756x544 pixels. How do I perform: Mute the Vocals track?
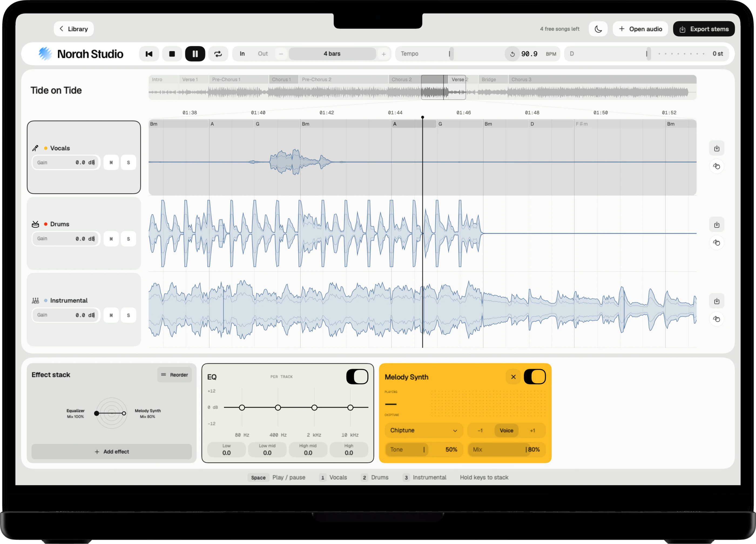click(x=111, y=162)
